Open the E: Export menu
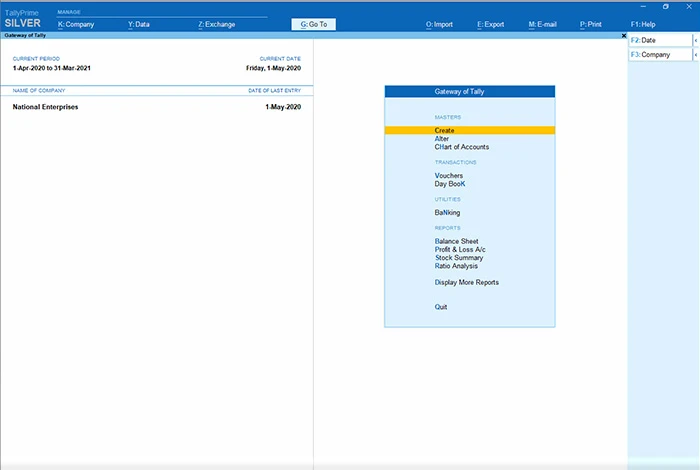Image resolution: width=700 pixels, height=470 pixels. click(490, 25)
